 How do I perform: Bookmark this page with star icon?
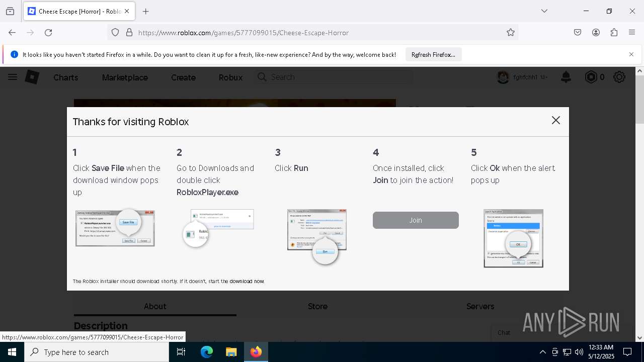tap(511, 32)
